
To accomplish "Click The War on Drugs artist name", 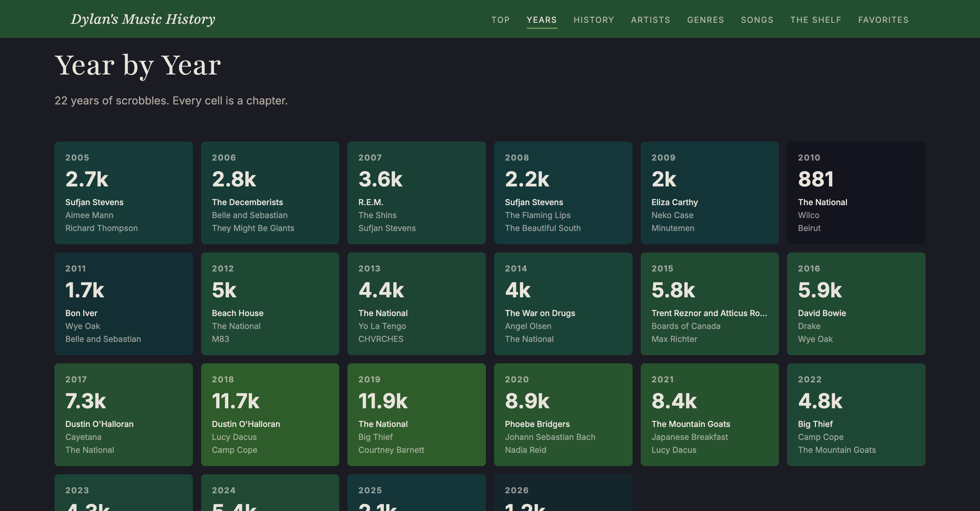I will (x=539, y=313).
